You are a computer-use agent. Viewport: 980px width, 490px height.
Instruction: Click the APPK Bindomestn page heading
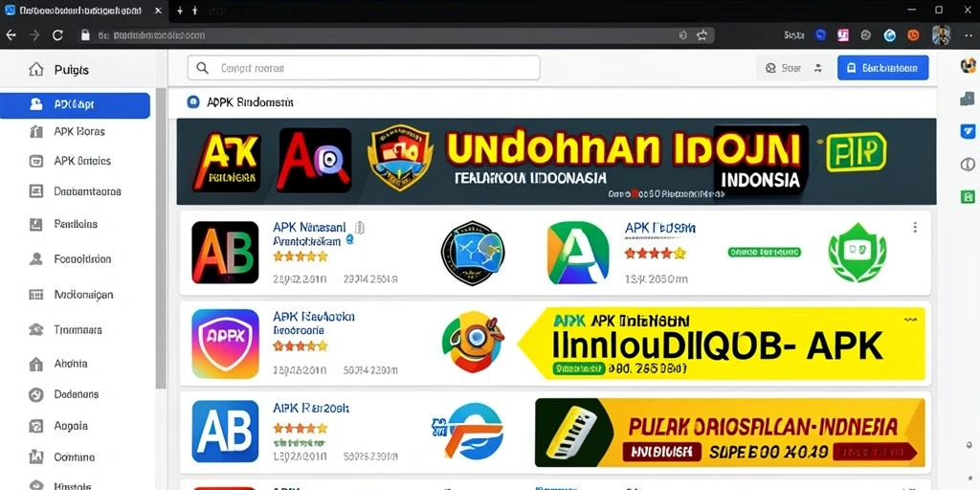click(x=250, y=101)
